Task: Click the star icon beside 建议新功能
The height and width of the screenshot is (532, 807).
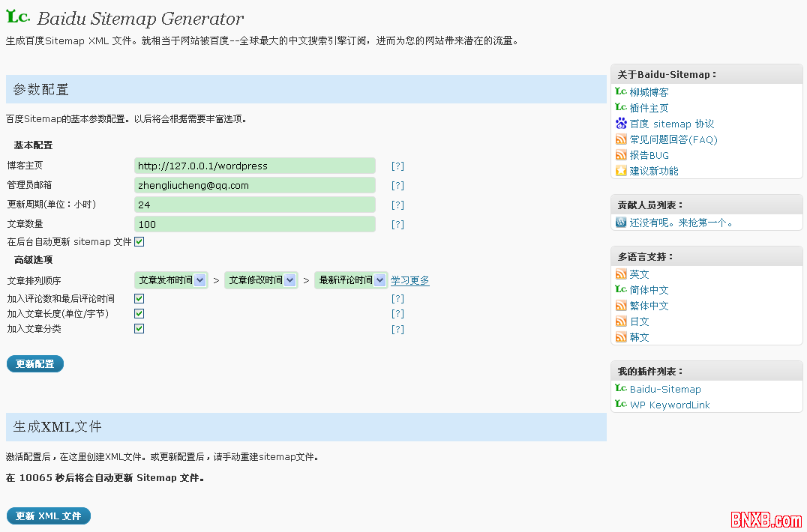Action: pyautogui.click(x=621, y=171)
